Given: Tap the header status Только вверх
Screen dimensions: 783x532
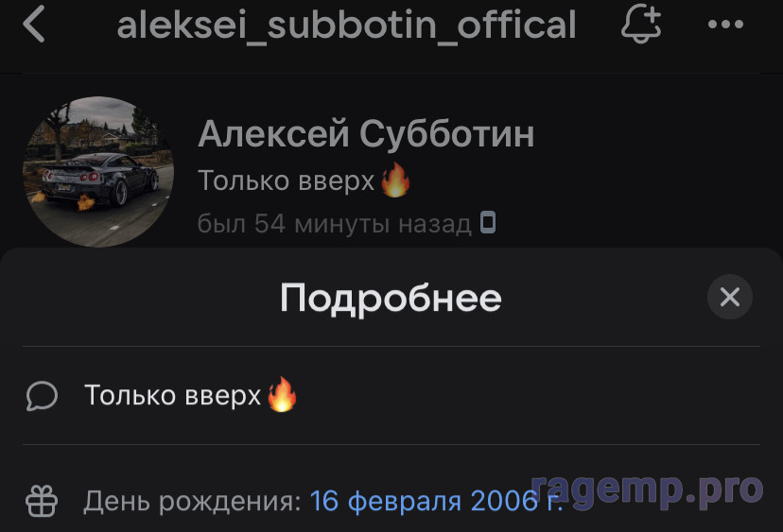Looking at the screenshot, I should click(x=287, y=180).
